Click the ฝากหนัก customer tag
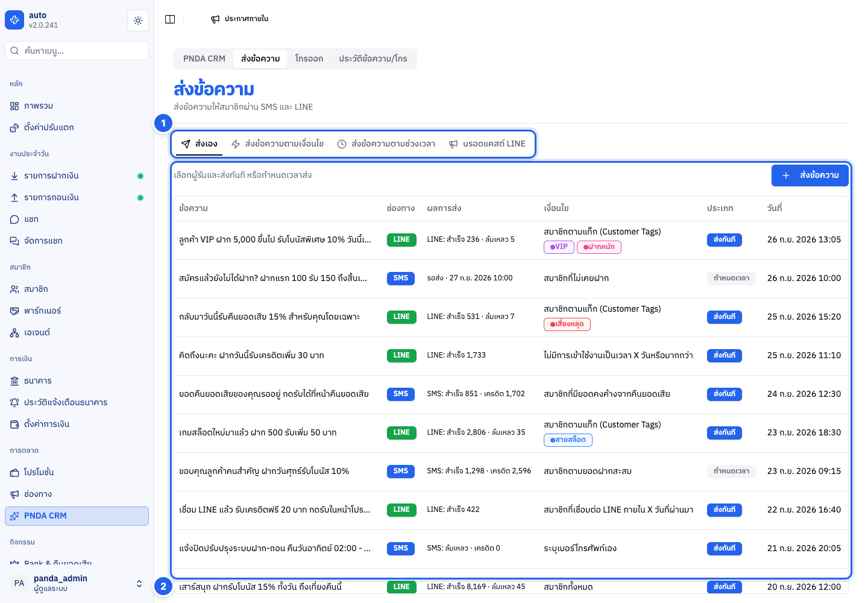The width and height of the screenshot is (868, 603). 599,247
